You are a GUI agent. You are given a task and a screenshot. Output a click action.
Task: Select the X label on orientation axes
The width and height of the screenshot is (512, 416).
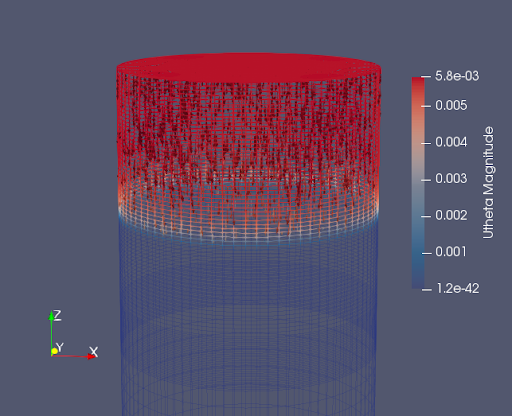tap(94, 351)
